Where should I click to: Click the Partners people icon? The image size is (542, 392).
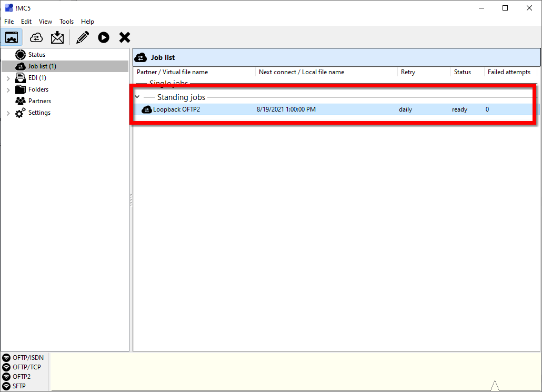pos(21,101)
